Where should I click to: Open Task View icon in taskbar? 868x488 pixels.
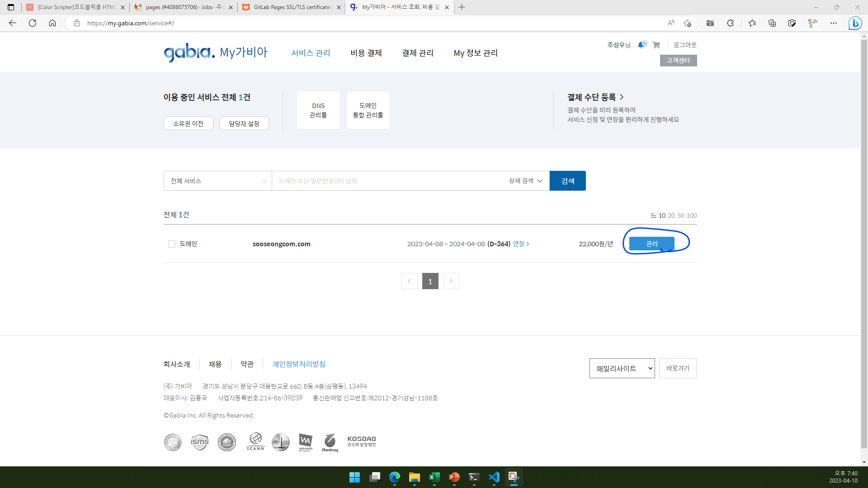point(375,477)
